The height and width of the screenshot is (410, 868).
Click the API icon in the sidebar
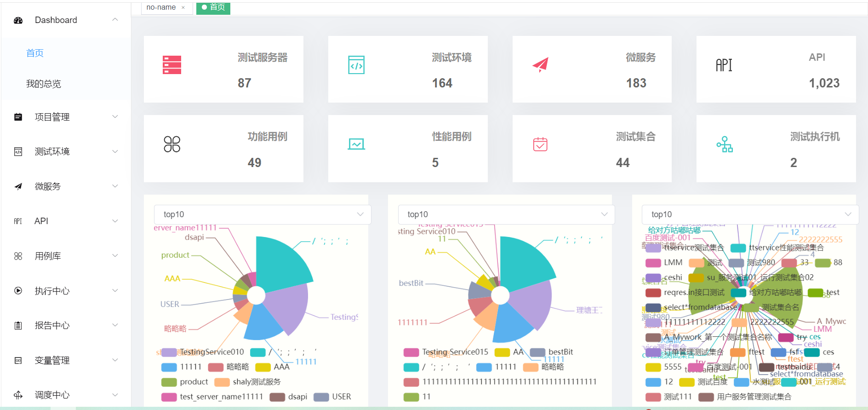click(18, 221)
